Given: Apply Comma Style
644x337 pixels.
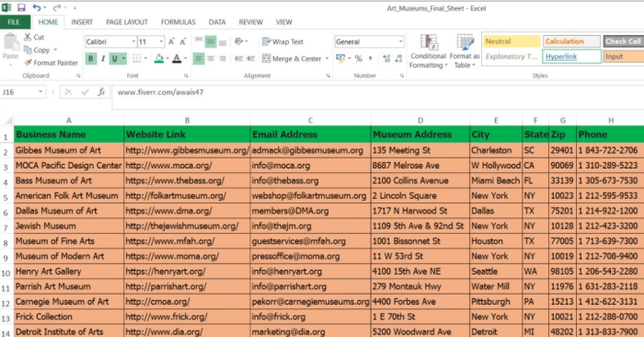Looking at the screenshot, I should [x=370, y=59].
